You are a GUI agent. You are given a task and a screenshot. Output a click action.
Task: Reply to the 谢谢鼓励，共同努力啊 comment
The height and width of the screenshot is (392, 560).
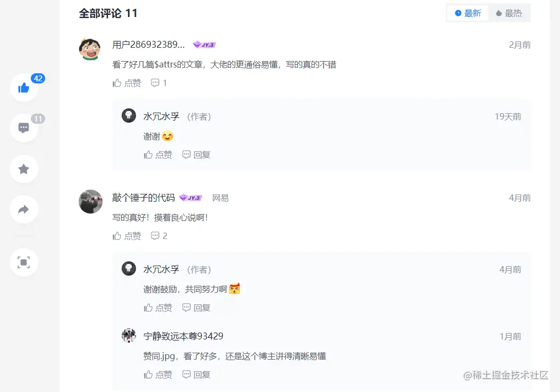[197, 308]
